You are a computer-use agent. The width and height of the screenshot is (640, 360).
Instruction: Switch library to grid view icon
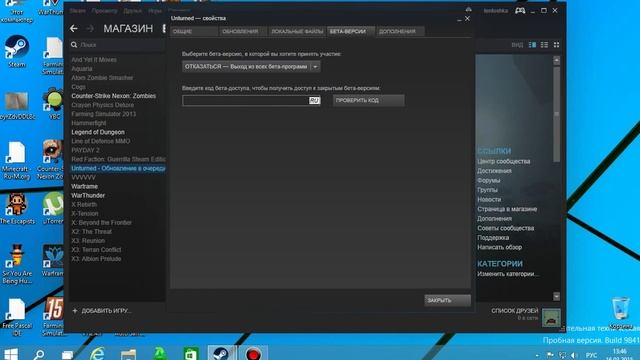click(556, 45)
